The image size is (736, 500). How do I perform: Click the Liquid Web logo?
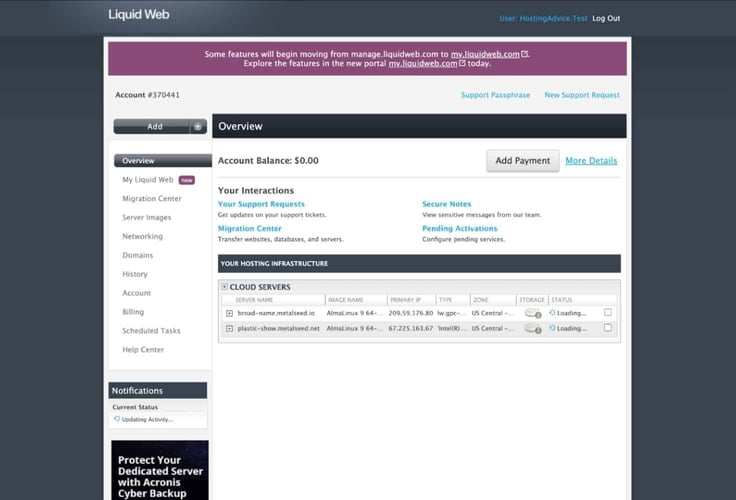pos(138,15)
